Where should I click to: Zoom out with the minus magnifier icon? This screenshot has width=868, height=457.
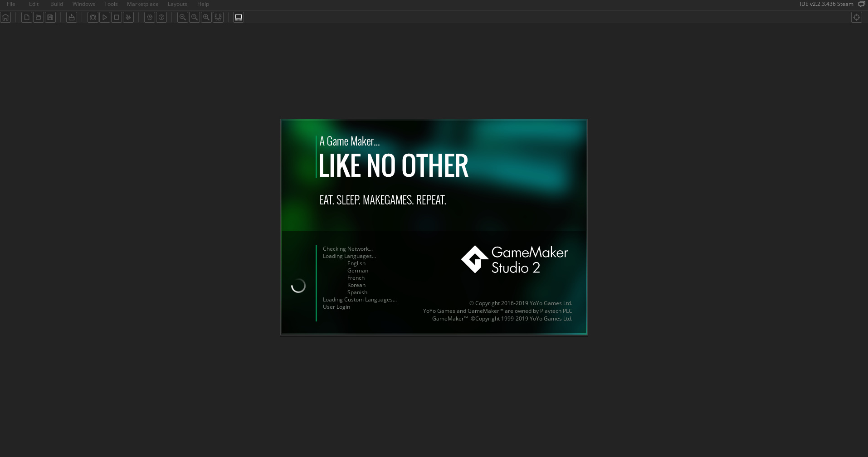183,17
